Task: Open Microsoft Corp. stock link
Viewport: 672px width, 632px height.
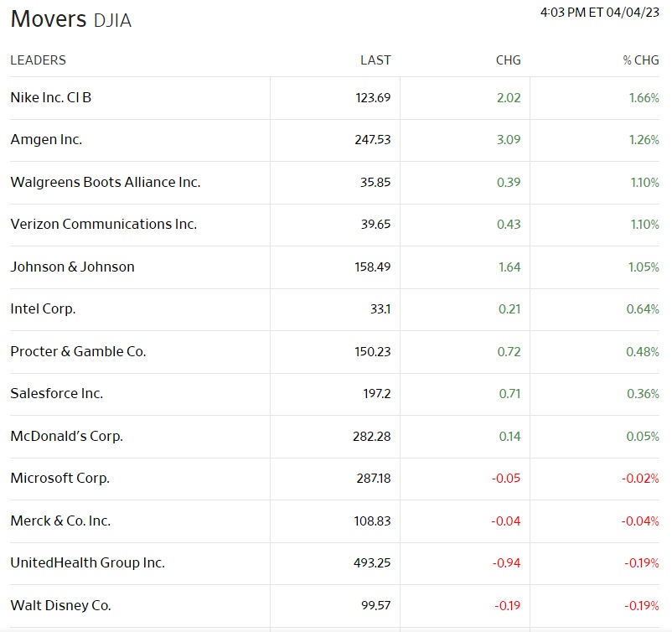Action: tap(60, 478)
